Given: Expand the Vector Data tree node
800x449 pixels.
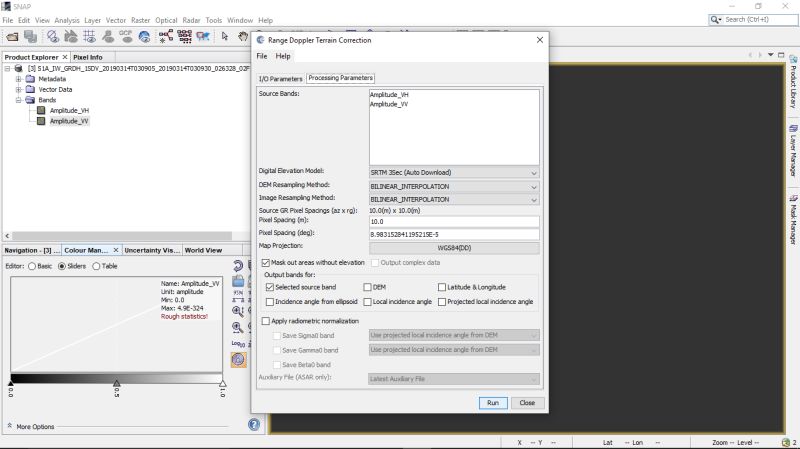Looking at the screenshot, I should (18, 90).
